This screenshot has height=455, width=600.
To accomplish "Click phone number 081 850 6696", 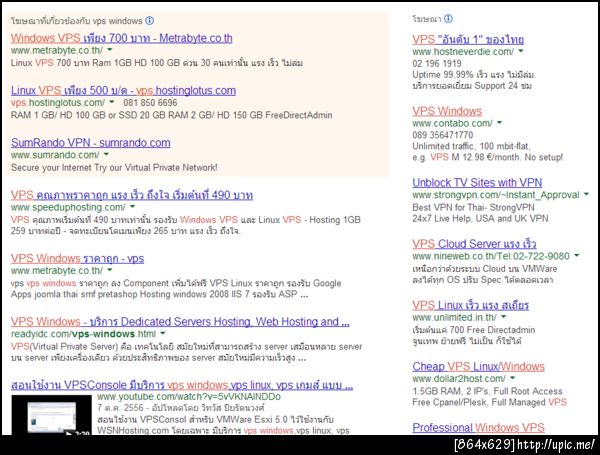I will click(150, 103).
